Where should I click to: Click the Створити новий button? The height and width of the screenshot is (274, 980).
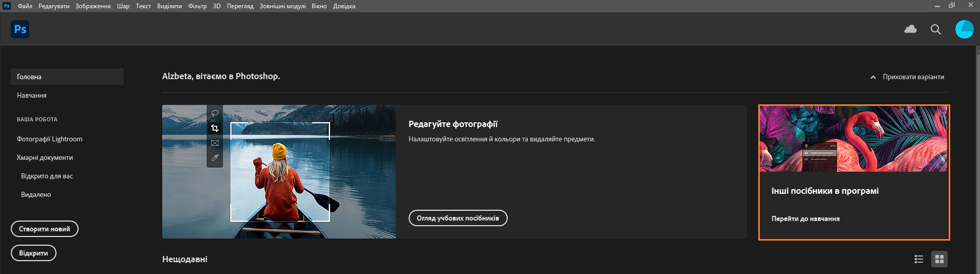tap(45, 229)
